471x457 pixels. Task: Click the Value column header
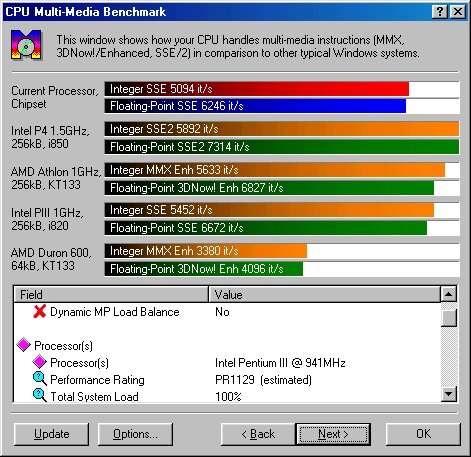pos(324,294)
